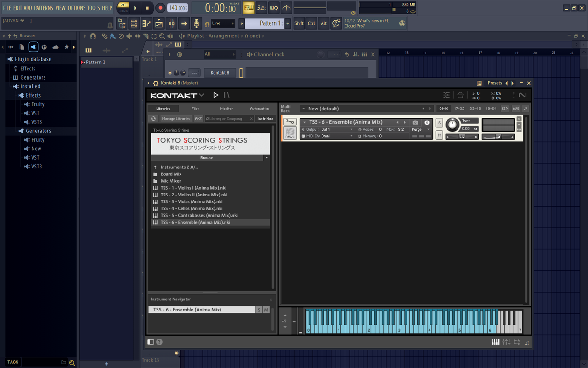Open the channel rack toolbar icon
This screenshot has height=368, width=588.
point(134,23)
